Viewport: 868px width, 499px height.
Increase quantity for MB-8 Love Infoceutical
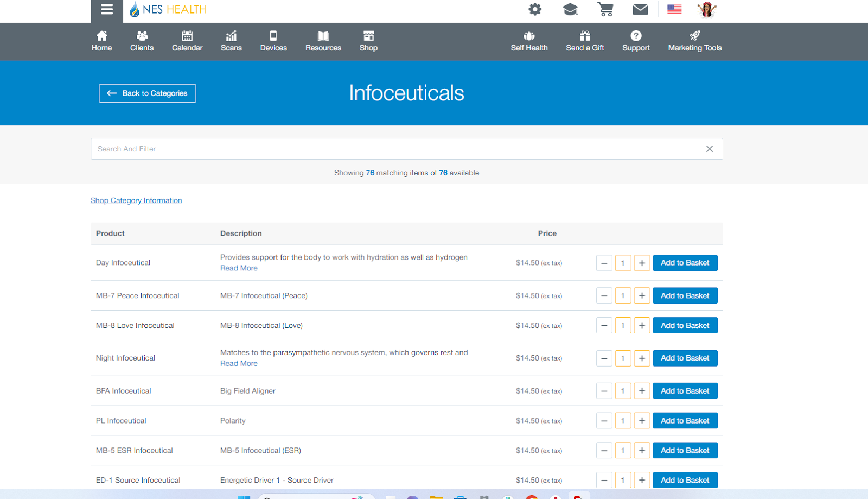pos(642,326)
